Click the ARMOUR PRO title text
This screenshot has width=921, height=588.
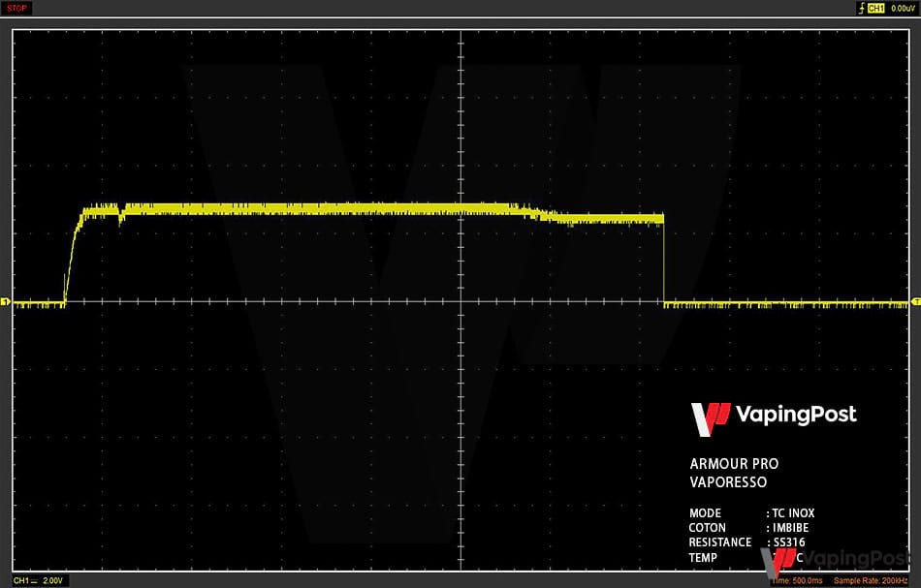(733, 464)
